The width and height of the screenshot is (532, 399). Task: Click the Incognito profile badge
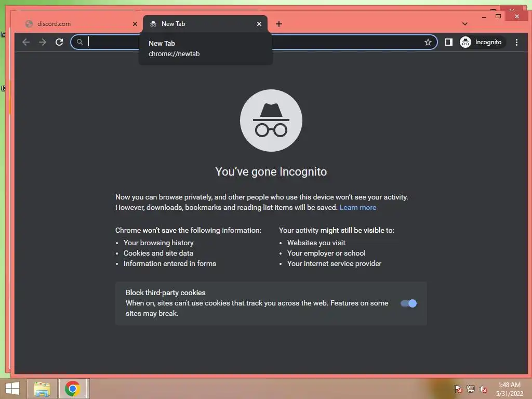(482, 42)
